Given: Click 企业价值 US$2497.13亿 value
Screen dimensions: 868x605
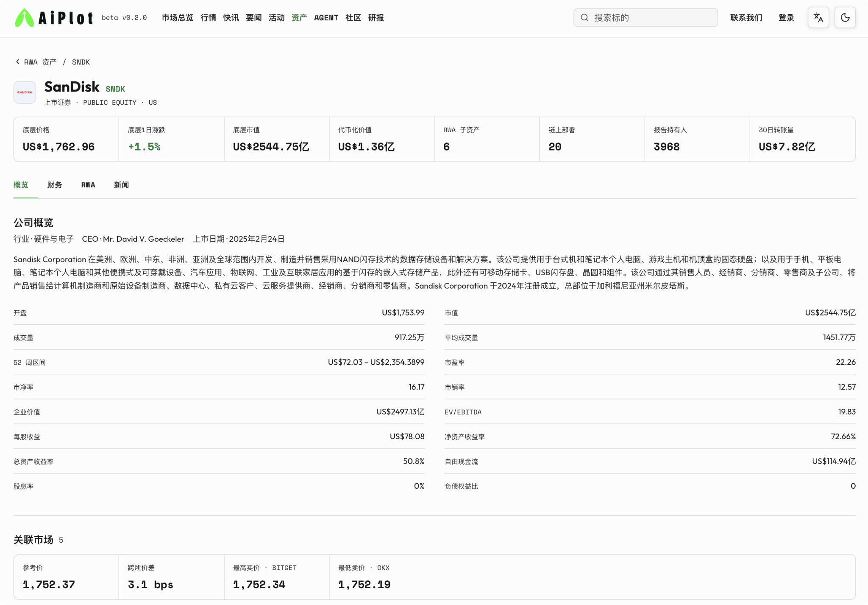Looking at the screenshot, I should click(400, 412).
